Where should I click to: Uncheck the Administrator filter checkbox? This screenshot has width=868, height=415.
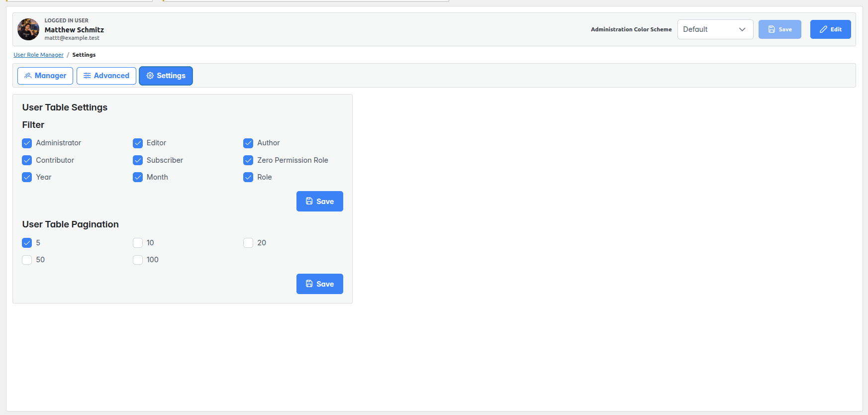(x=27, y=143)
